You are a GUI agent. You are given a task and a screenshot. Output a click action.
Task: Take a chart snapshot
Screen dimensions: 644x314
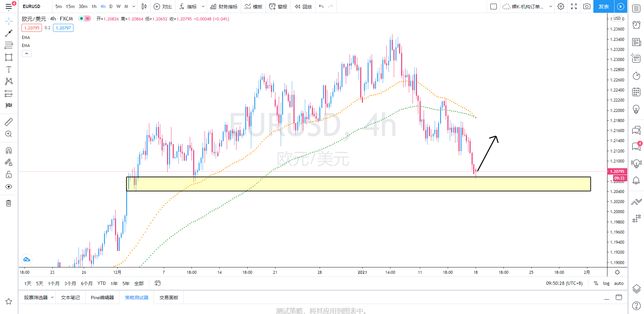click(x=587, y=6)
